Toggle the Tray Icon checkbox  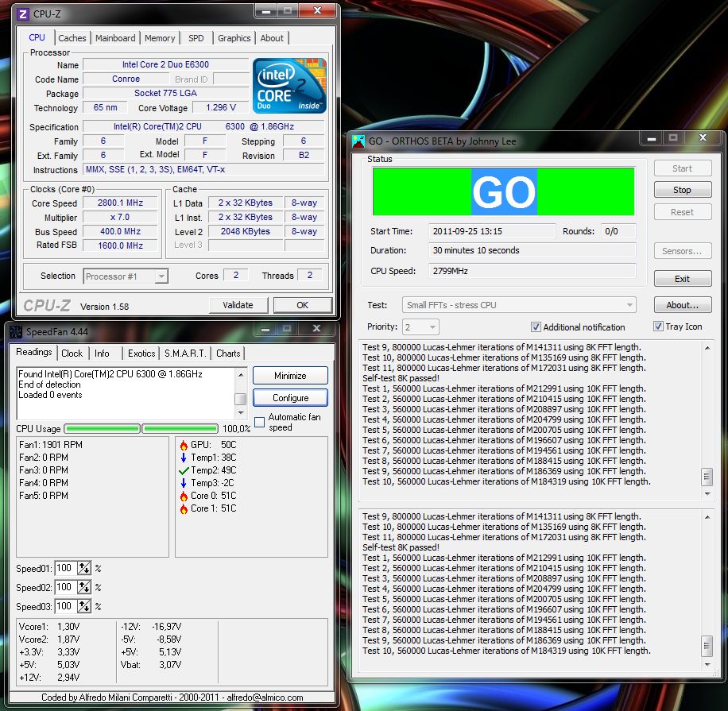pos(658,327)
